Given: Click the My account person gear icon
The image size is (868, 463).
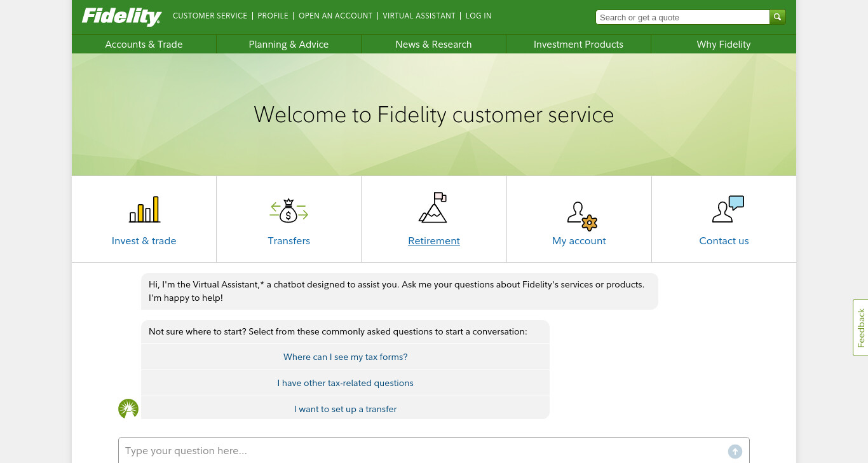Looking at the screenshot, I should 582,216.
